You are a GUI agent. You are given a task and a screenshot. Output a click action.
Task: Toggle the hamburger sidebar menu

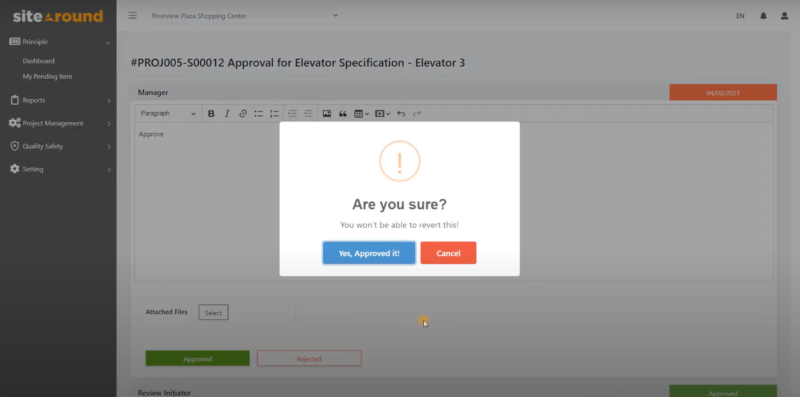133,16
